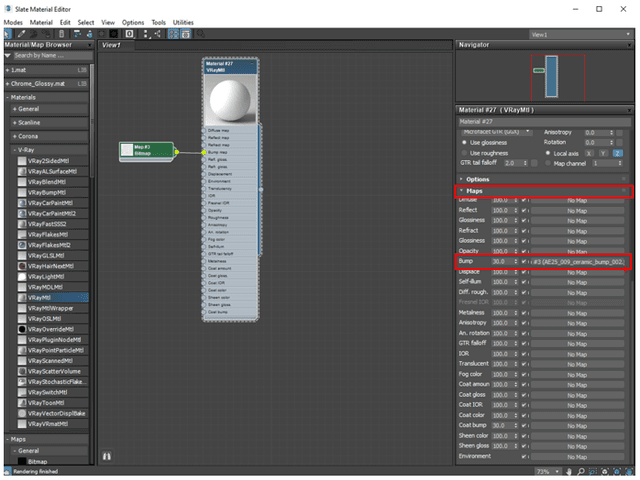The image size is (640, 480).
Task: Collapse the Maps rollout
Action: click(x=544, y=191)
